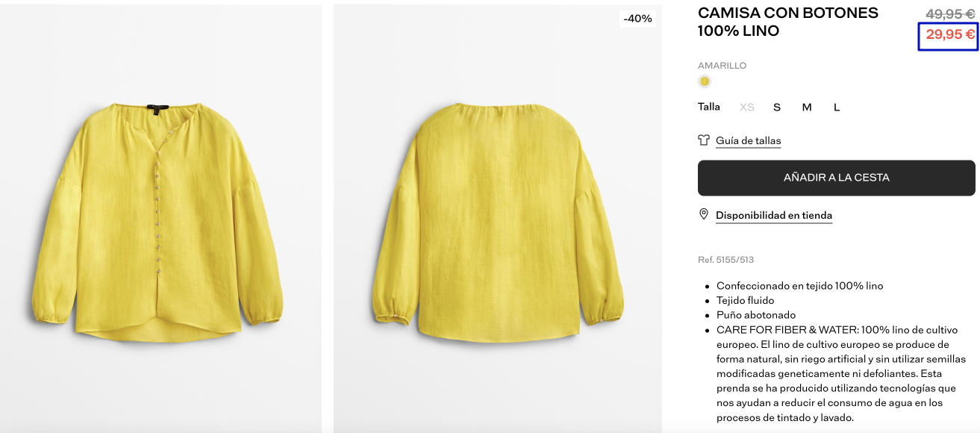Click the reference number Ref. 5155/513
Image resolution: width=980 pixels, height=433 pixels.
[x=726, y=260]
